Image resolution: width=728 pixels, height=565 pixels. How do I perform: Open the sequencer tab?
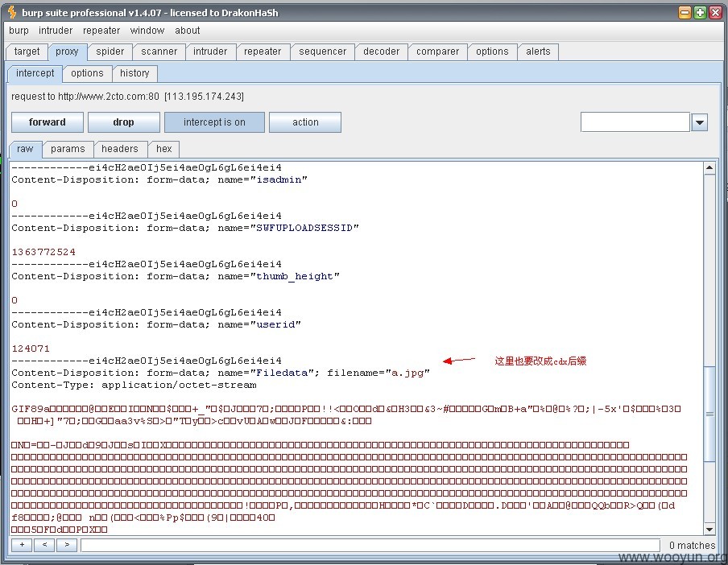pyautogui.click(x=323, y=52)
